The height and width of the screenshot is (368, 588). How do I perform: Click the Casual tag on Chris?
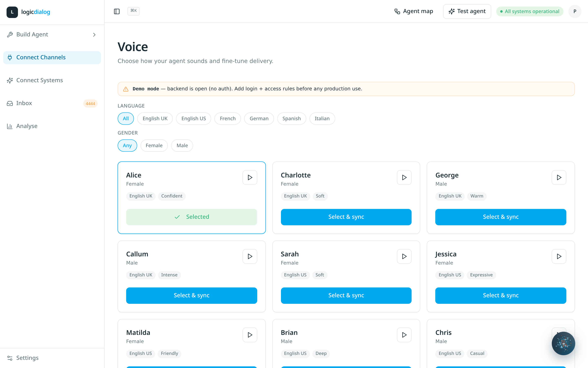point(477,354)
